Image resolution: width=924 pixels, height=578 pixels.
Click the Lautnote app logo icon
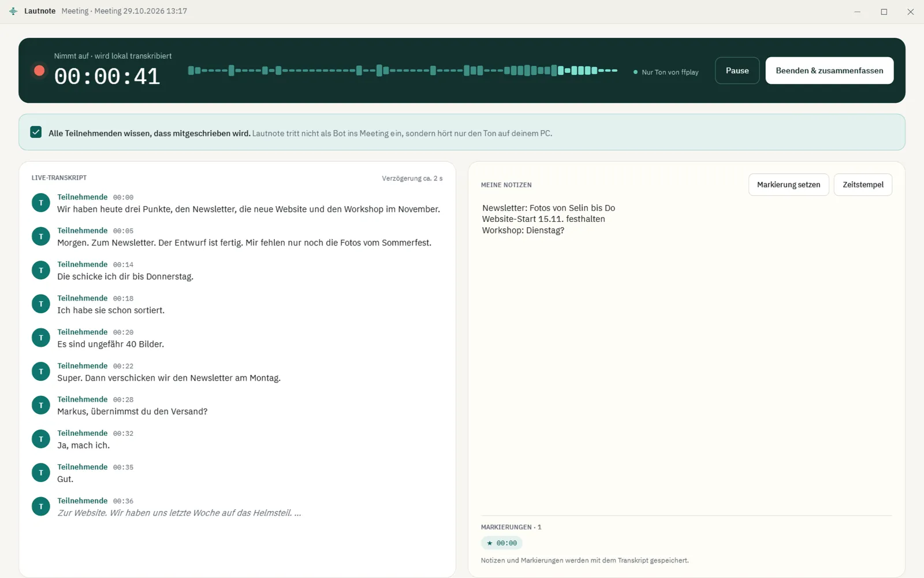click(x=13, y=11)
